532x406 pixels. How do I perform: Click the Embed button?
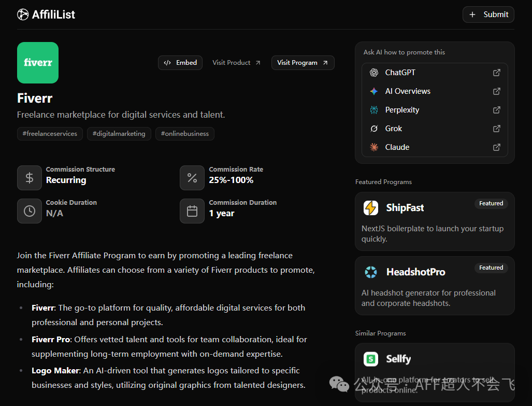tap(180, 63)
